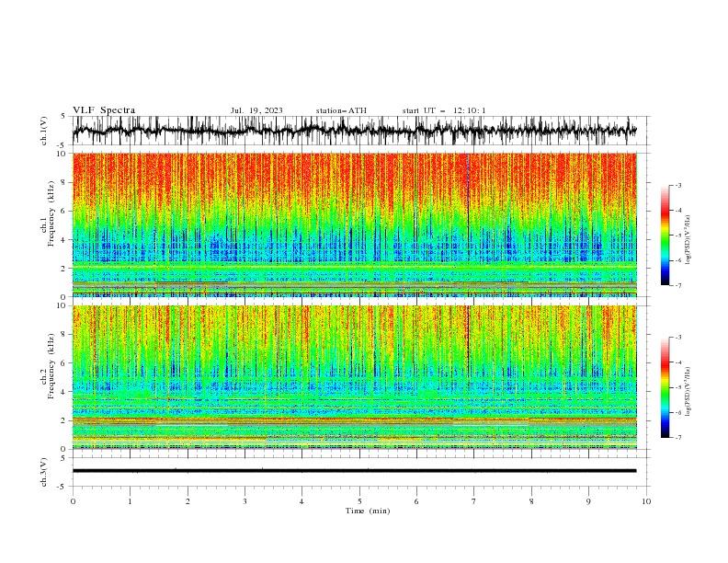Click the "-3" value atop ch.1 colorbar

[x=678, y=185]
